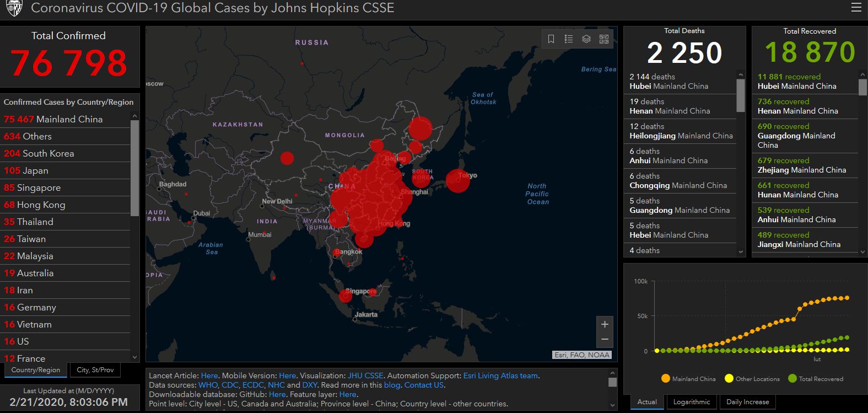This screenshot has height=413, width=868.
Task: Open the Esri Living Atlas team link
Action: [x=500, y=376]
